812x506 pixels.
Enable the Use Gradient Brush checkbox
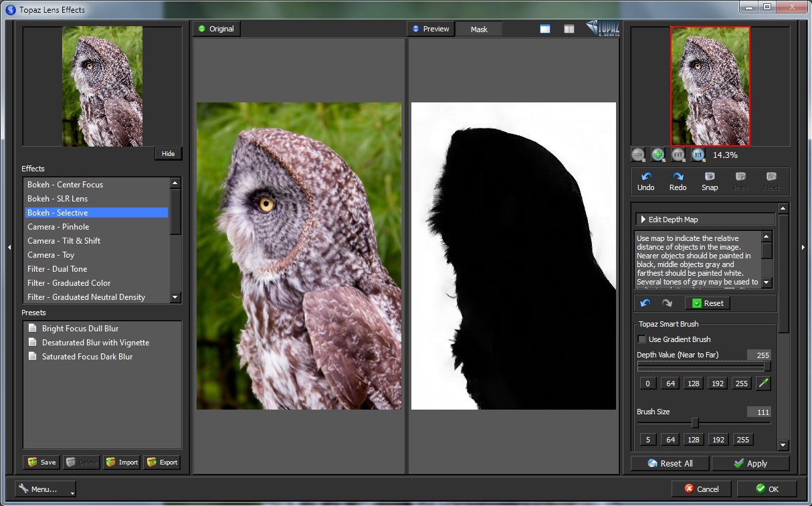tap(642, 339)
